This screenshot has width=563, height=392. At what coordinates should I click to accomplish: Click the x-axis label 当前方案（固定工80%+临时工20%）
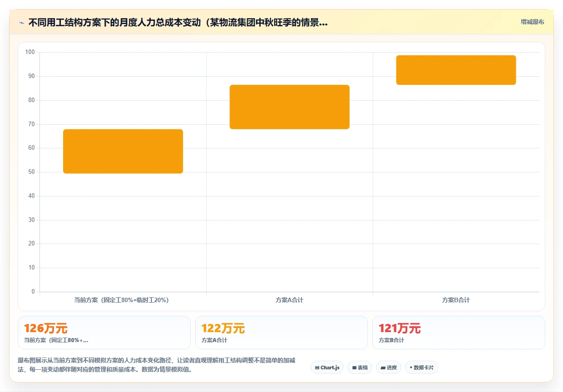click(121, 300)
